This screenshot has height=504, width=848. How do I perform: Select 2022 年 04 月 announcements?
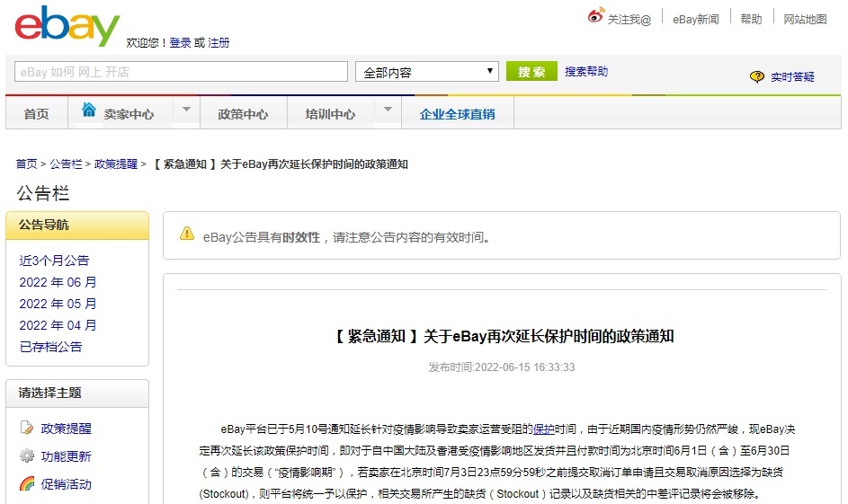tap(58, 325)
